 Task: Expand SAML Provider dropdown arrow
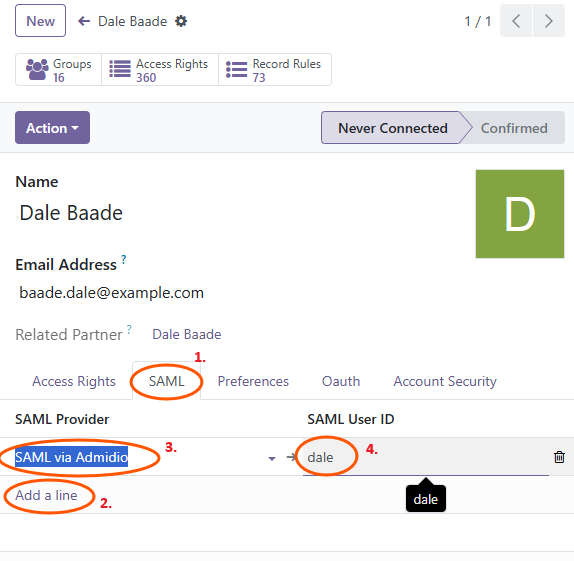point(272,458)
